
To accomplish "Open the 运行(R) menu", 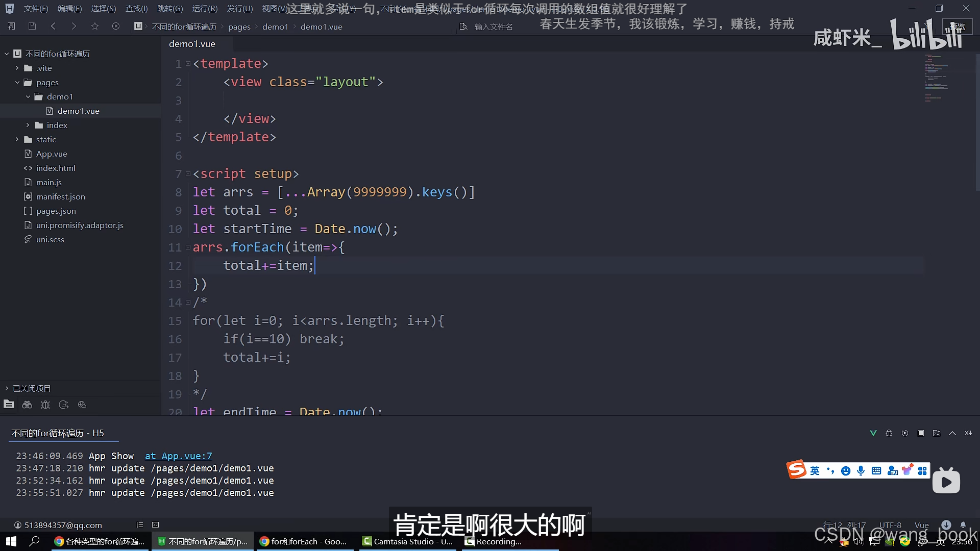I will pyautogui.click(x=205, y=9).
